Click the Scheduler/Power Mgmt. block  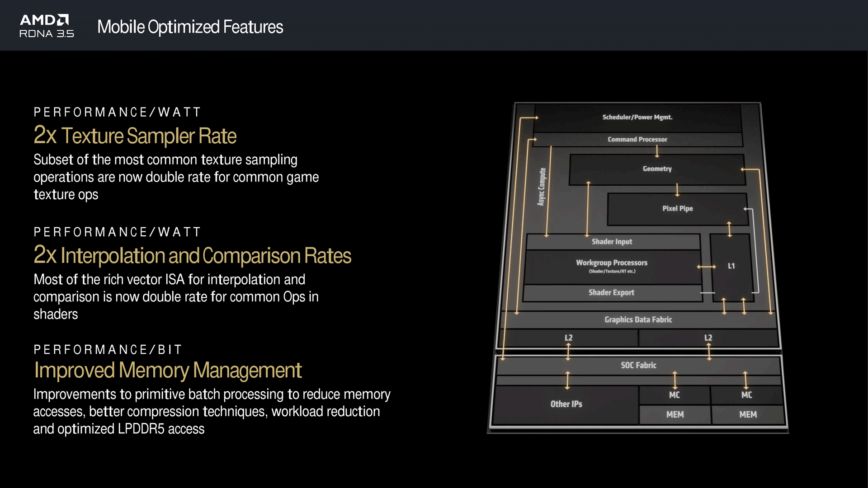pyautogui.click(x=637, y=117)
